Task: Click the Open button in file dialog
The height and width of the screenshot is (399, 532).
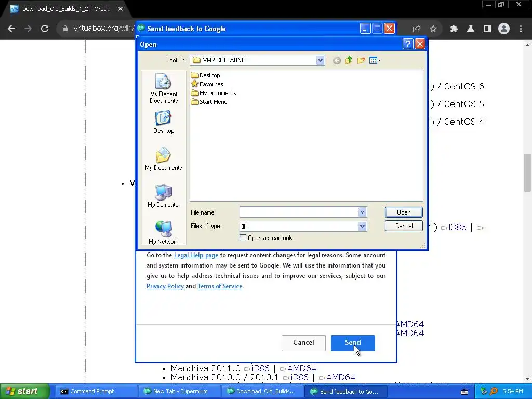Action: click(404, 212)
